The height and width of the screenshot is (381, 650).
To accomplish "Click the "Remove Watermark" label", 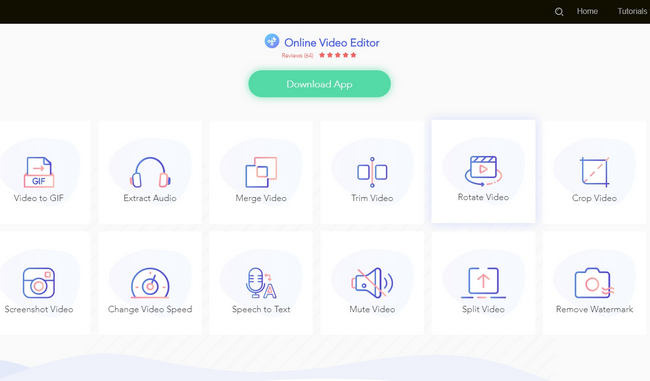I will (x=594, y=309).
